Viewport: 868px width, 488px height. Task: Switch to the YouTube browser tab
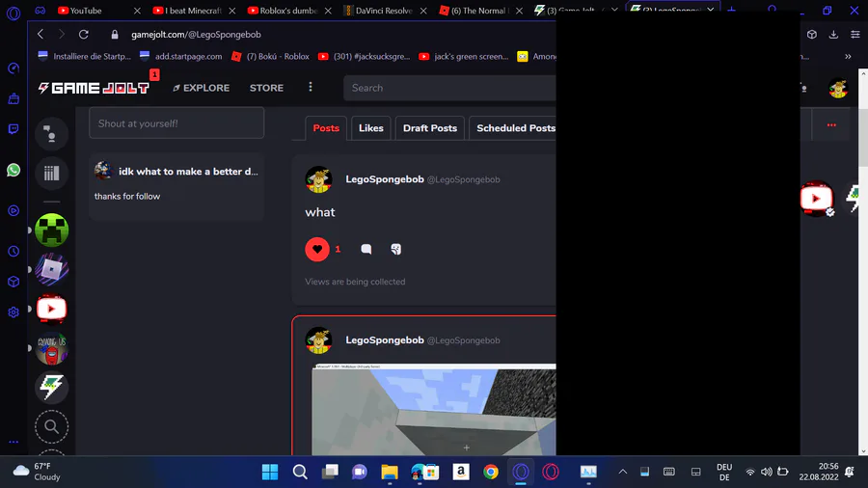(85, 11)
